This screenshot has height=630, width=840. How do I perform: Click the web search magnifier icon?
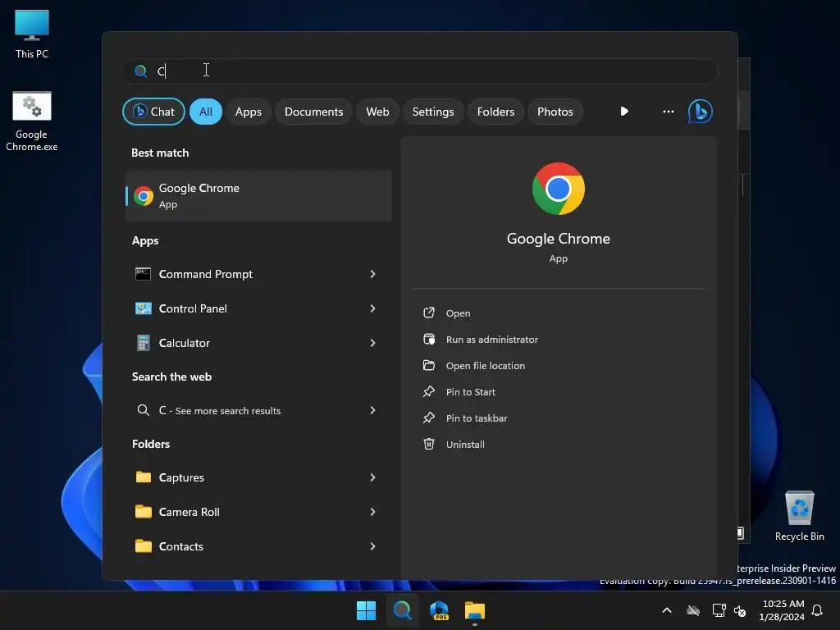(143, 410)
